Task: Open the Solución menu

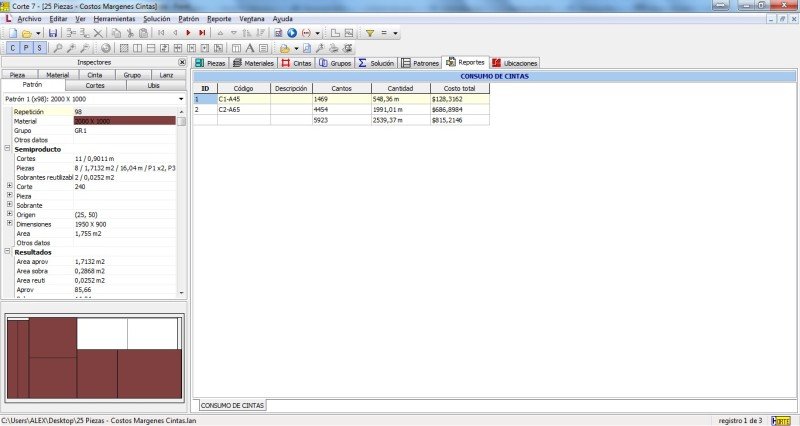Action: (156, 19)
